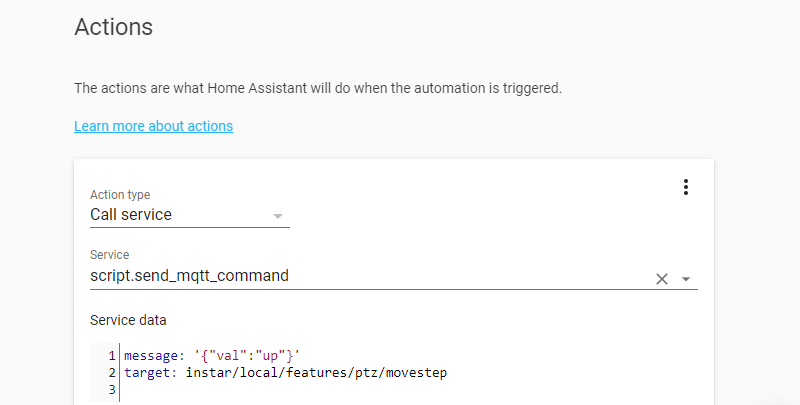Select the Call service action type value
The image size is (800, 405).
(131, 214)
